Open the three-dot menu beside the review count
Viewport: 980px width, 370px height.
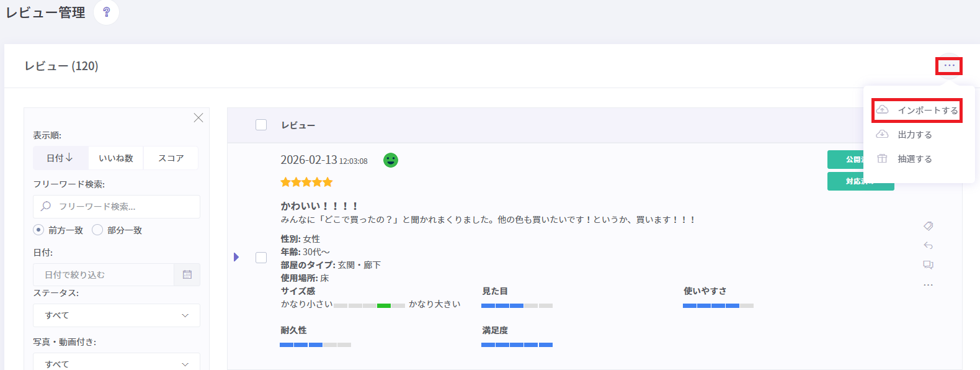[x=949, y=66]
